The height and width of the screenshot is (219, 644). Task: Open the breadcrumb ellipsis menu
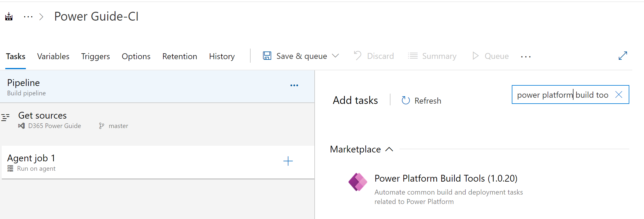[28, 17]
